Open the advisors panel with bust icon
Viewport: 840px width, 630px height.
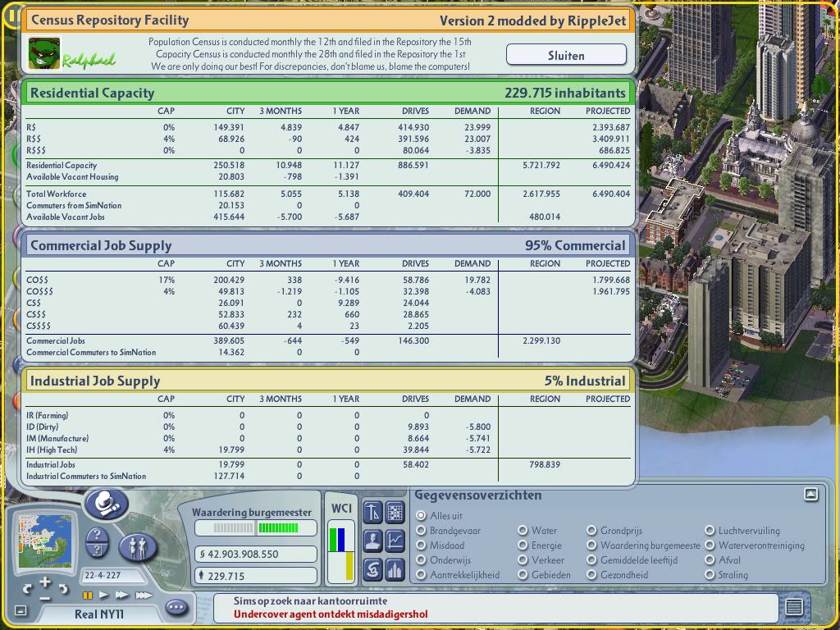[373, 541]
